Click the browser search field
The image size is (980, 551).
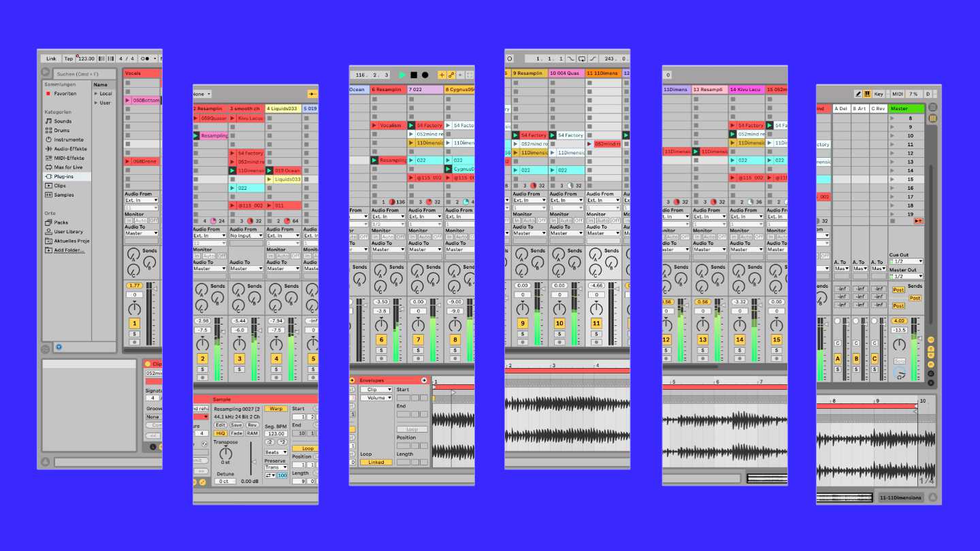click(x=85, y=73)
